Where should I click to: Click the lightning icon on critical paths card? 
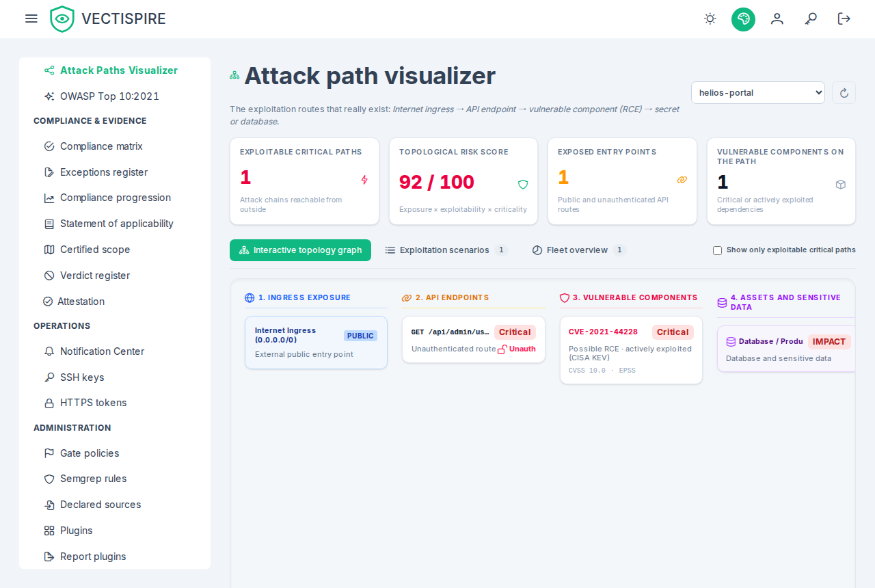pyautogui.click(x=364, y=180)
